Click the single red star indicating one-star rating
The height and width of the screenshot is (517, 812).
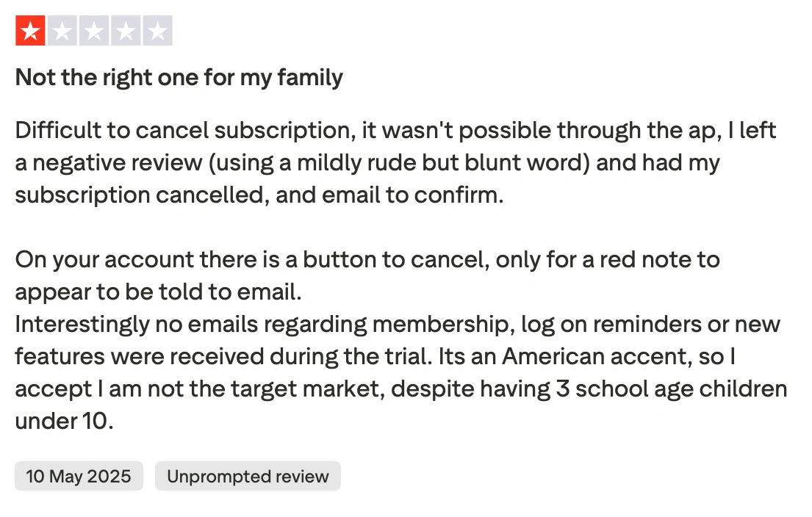coord(29,29)
